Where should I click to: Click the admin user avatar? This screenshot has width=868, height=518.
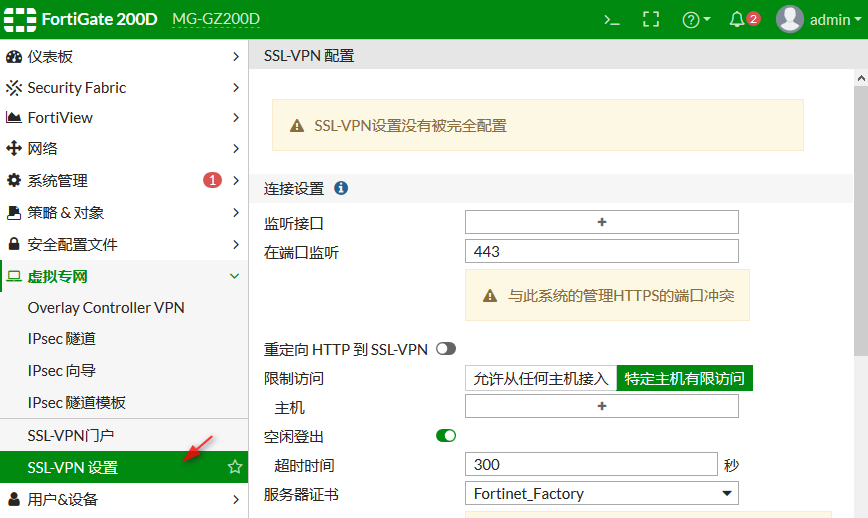tap(790, 19)
